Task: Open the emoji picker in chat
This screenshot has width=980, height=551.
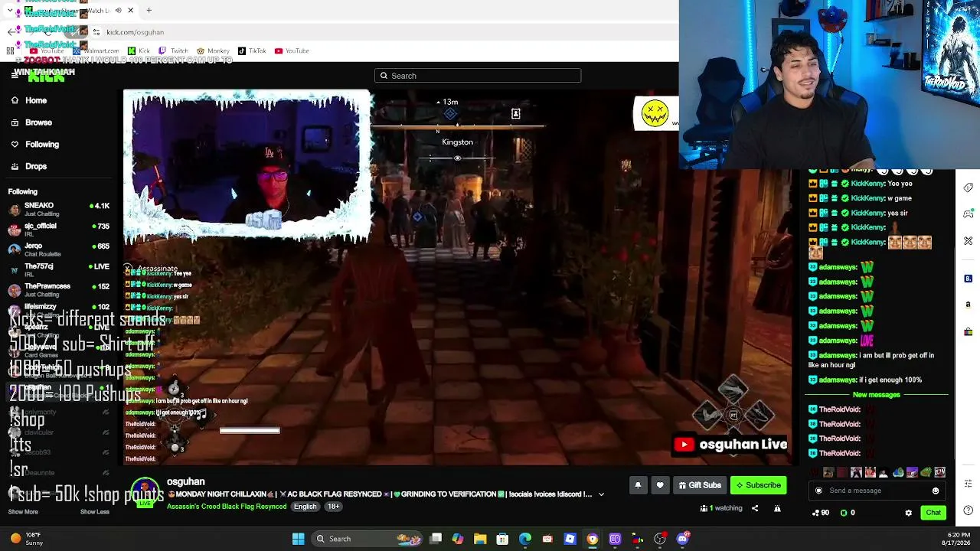Action: 936,491
